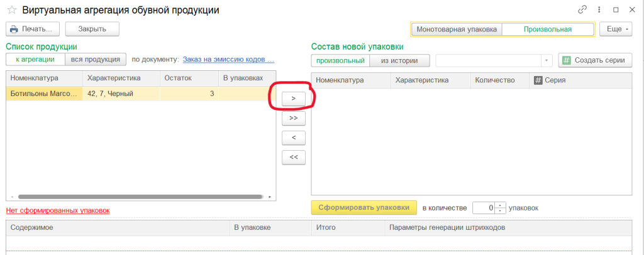Click Номенклатура header in new package table
Screen dimensions: 644x255
point(351,80)
